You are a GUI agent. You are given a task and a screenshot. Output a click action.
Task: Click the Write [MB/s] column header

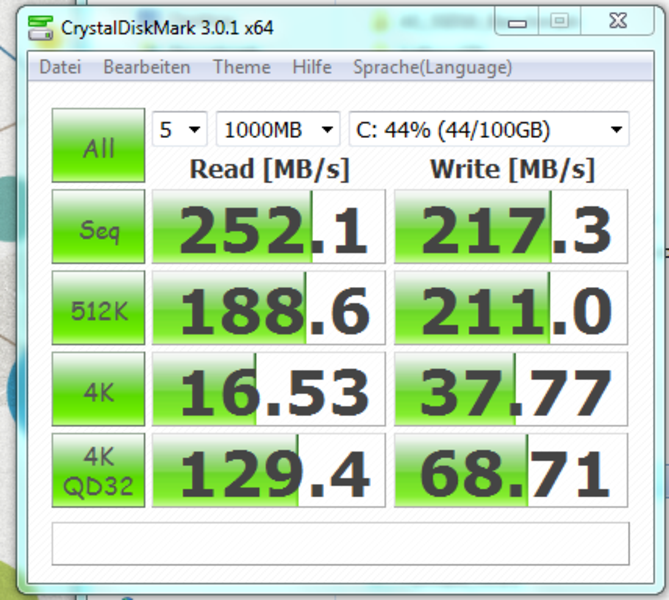coord(512,169)
